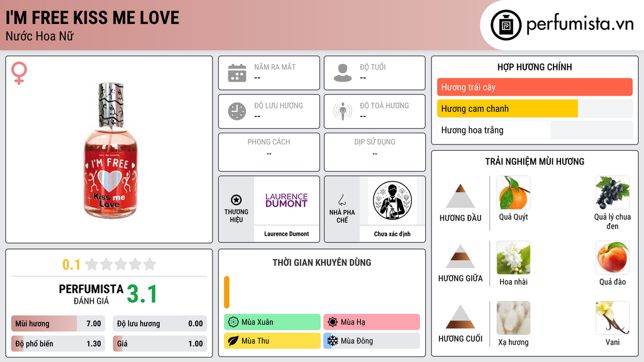The image size is (644, 362).
Task: Click the perfumista.vn bottle logo icon
Action: (x=506, y=25)
